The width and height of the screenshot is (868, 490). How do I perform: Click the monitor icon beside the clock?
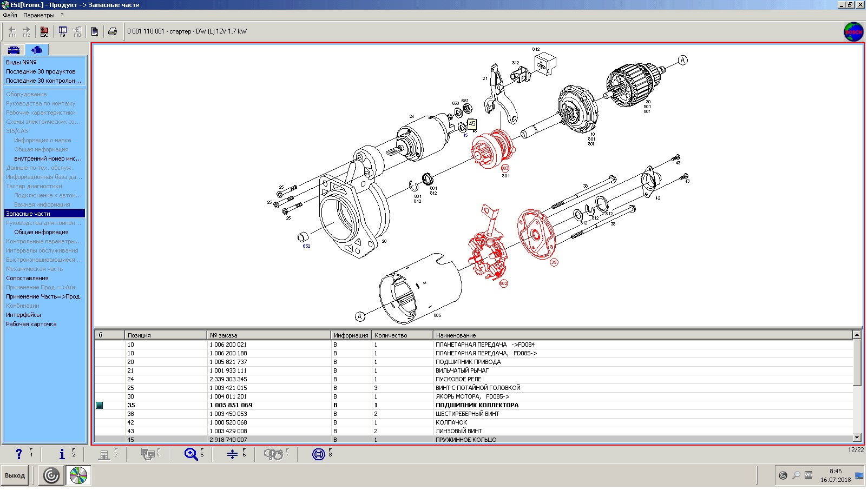tap(859, 476)
